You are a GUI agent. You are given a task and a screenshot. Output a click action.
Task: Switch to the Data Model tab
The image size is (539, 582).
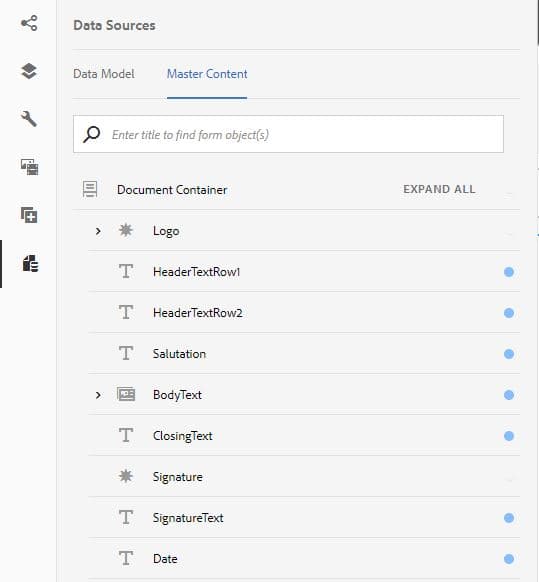click(104, 74)
